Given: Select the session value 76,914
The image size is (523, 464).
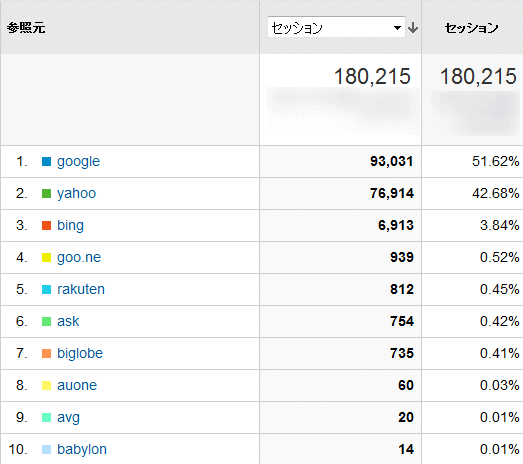Looking at the screenshot, I should tap(392, 193).
